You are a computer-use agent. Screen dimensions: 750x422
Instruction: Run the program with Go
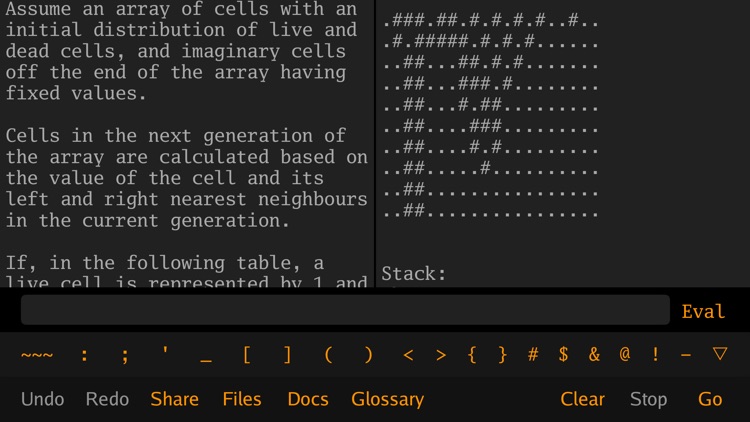click(710, 399)
